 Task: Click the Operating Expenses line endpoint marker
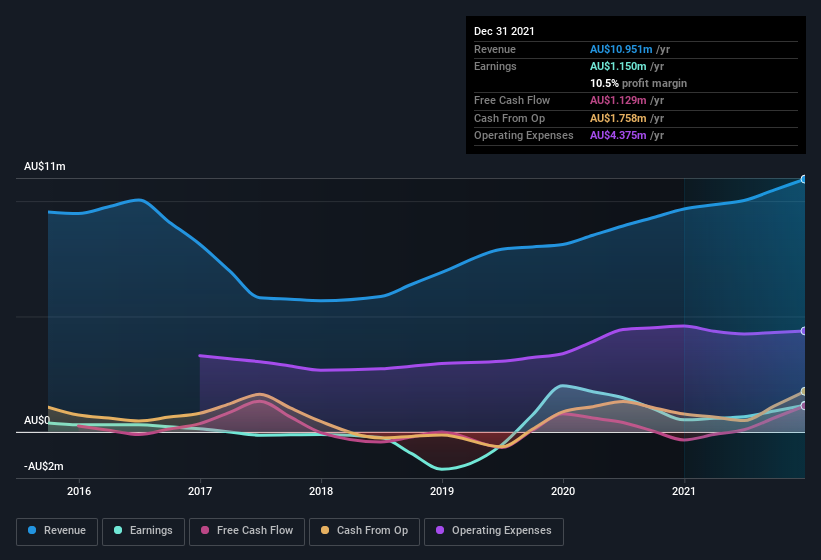tap(804, 331)
